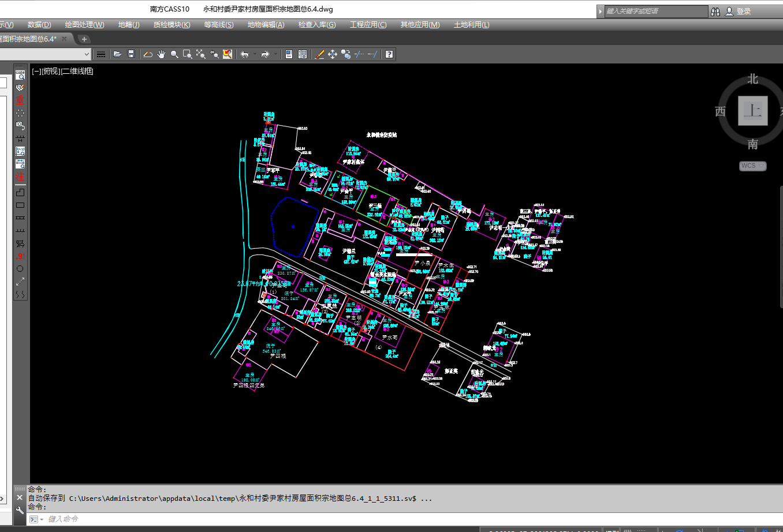Open the layer combo box dropdown
The image size is (783, 532).
(87, 54)
